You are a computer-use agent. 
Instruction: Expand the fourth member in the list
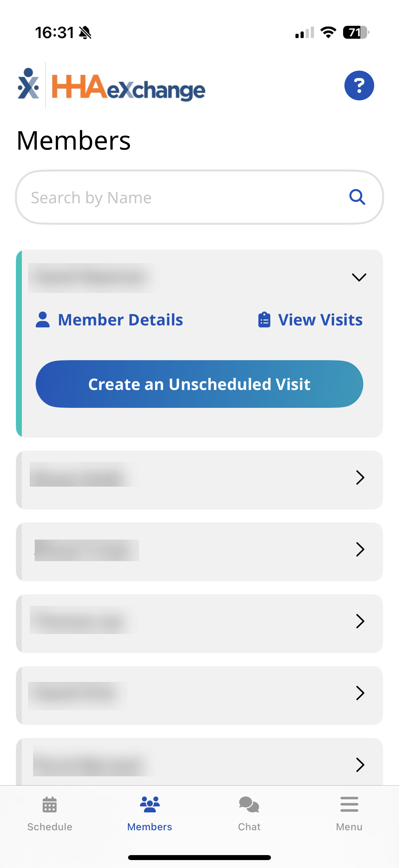pyautogui.click(x=360, y=621)
